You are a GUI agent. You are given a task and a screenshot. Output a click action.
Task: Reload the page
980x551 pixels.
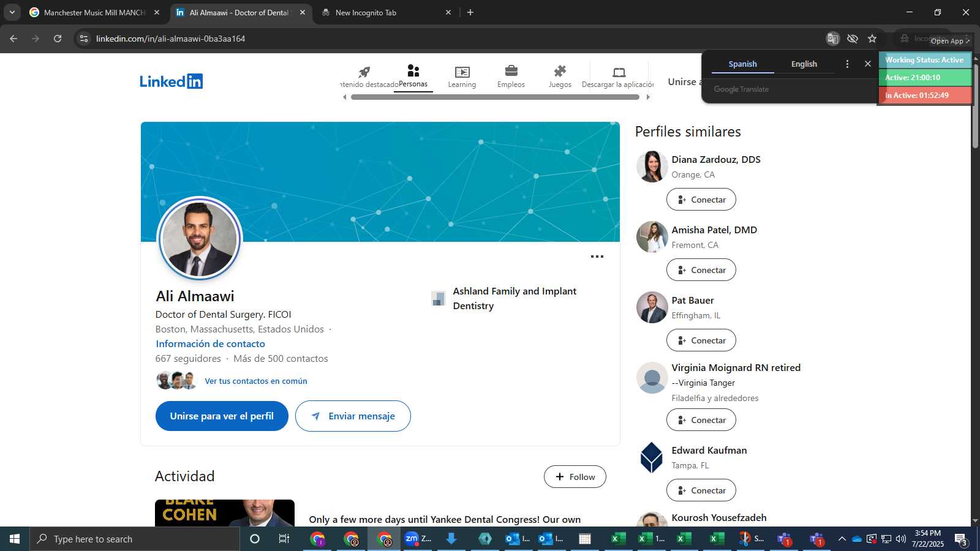click(58, 39)
